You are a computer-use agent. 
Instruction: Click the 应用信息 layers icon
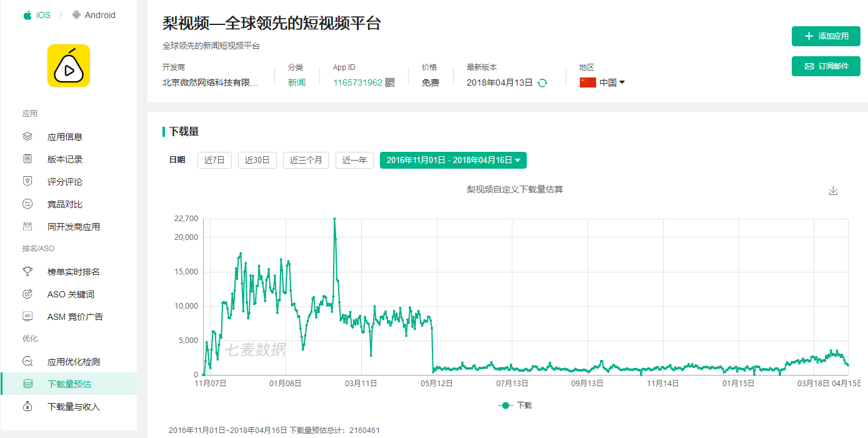click(27, 136)
